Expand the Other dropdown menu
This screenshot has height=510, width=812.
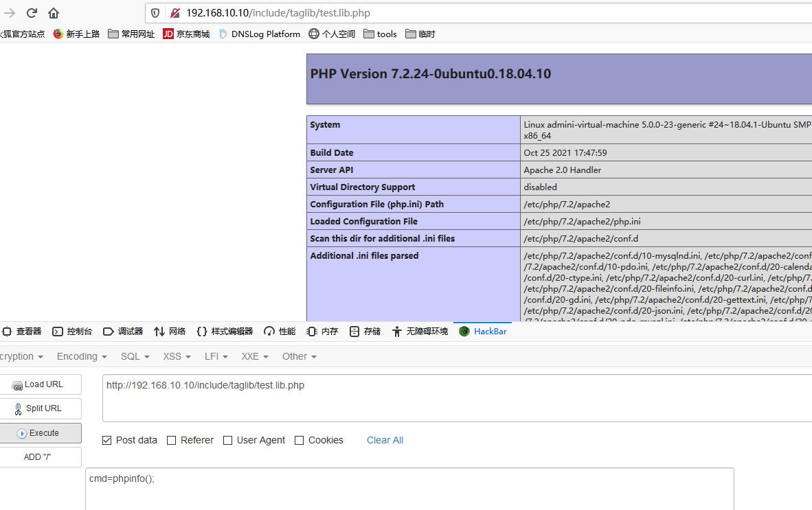(300, 356)
